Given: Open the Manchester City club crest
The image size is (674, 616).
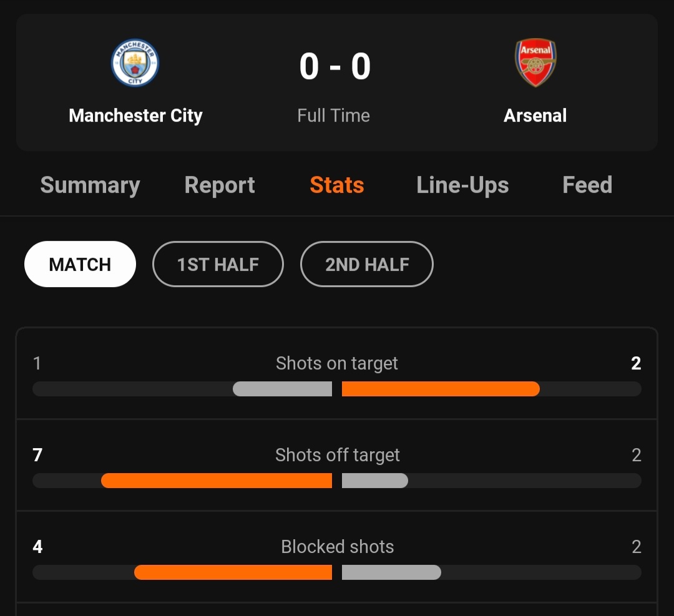Looking at the screenshot, I should [135, 63].
